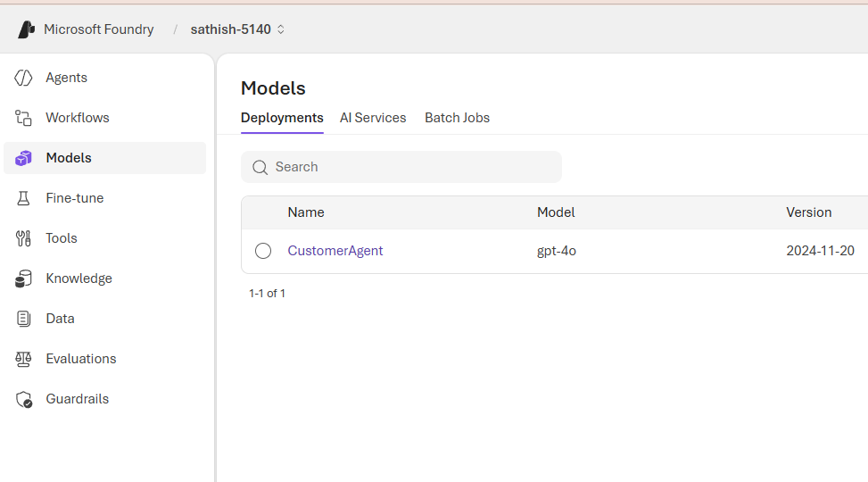Click the Microsoft Foundry logo icon
This screenshot has height=482, width=868.
(26, 29)
